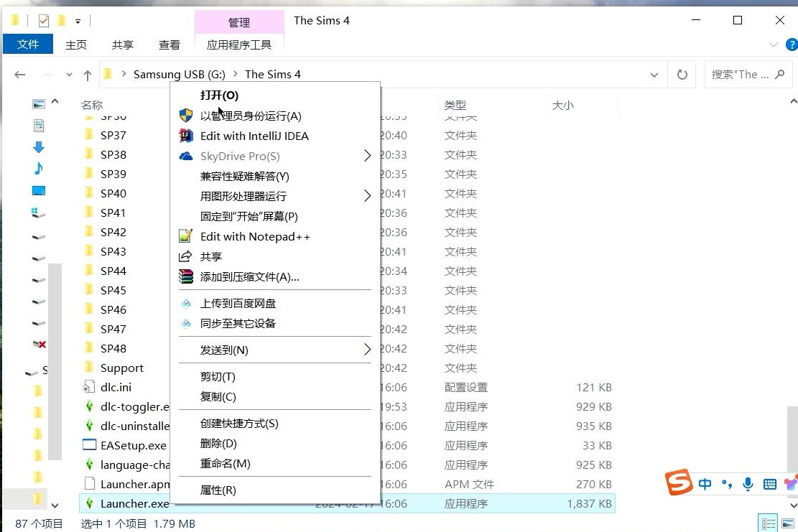Click the properties checkmark quick access icon
Image resolution: width=798 pixels, height=532 pixels.
pos(44,21)
